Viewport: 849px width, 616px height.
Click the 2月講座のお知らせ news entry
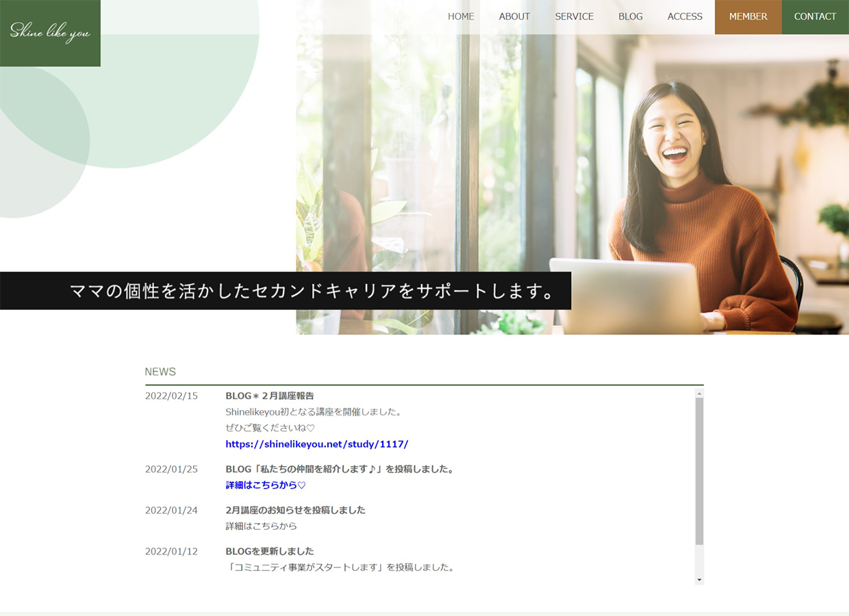(x=295, y=510)
